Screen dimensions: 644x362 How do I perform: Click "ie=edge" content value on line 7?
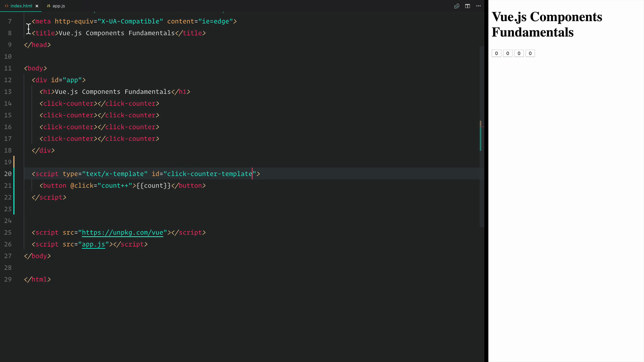[216, 21]
